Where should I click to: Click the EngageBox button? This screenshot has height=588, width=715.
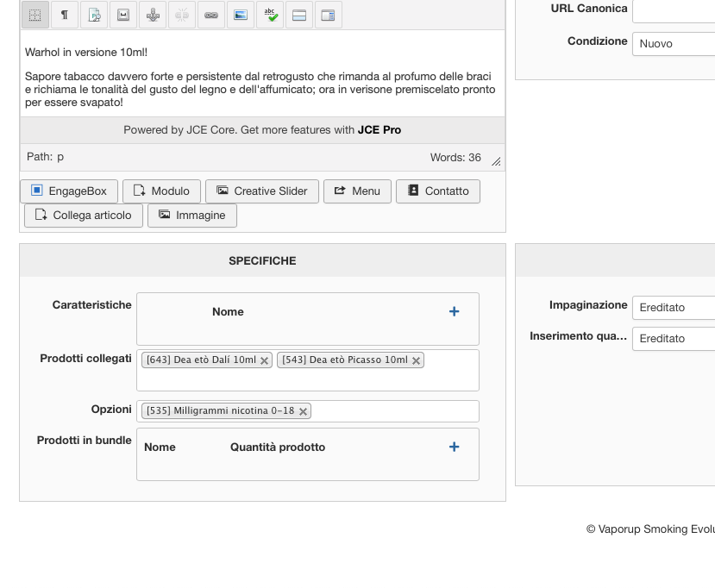[x=69, y=191]
